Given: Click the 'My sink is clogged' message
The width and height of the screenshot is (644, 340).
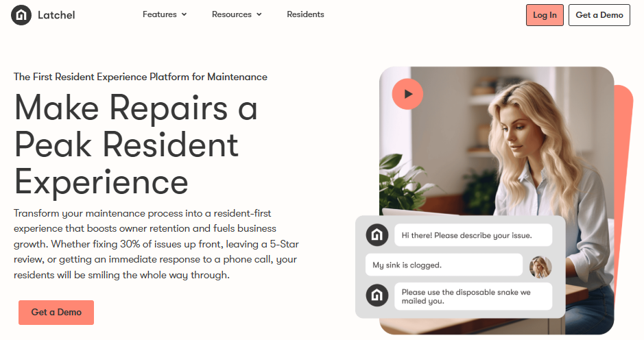Looking at the screenshot, I should point(444,265).
